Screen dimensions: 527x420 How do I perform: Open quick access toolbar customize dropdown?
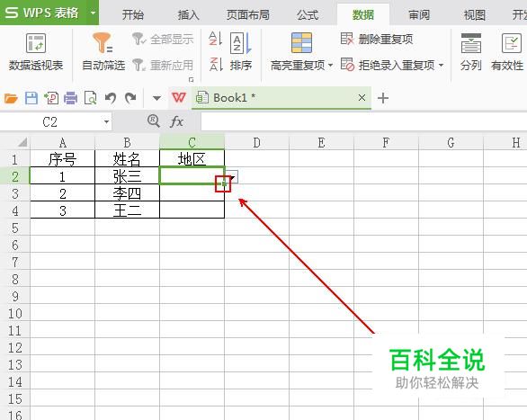(156, 98)
